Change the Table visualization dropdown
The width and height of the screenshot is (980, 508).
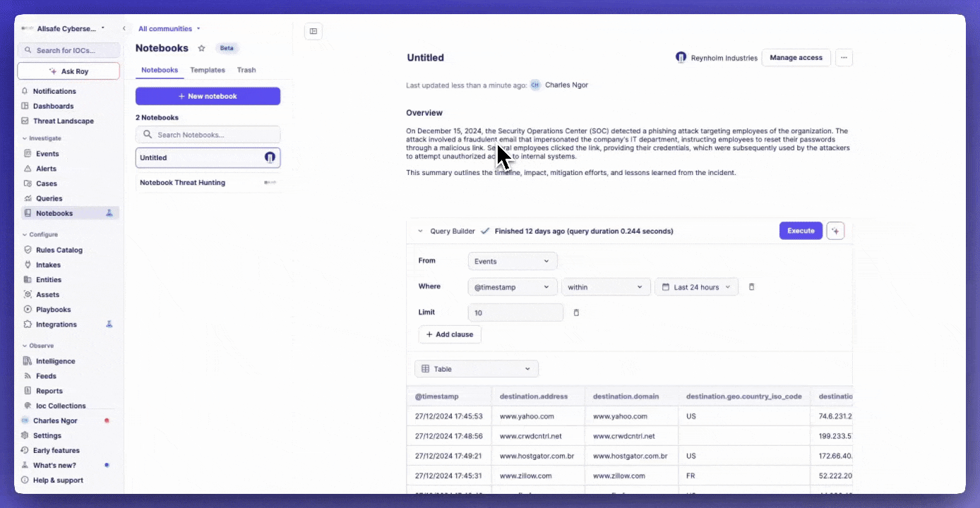[477, 369]
